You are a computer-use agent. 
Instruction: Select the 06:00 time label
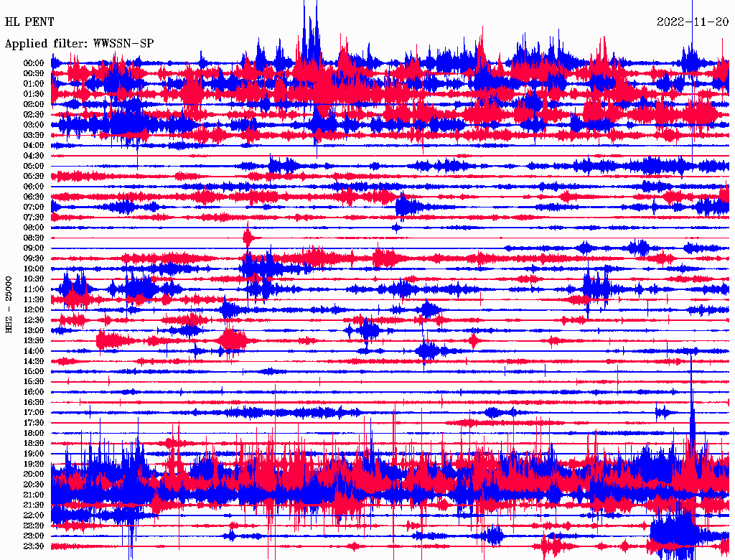coord(34,186)
